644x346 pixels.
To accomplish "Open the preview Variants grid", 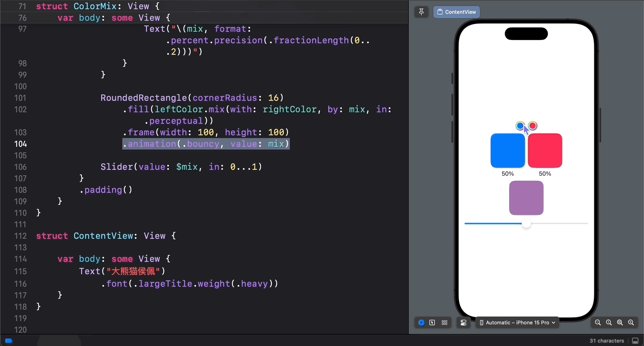I will tap(444, 323).
